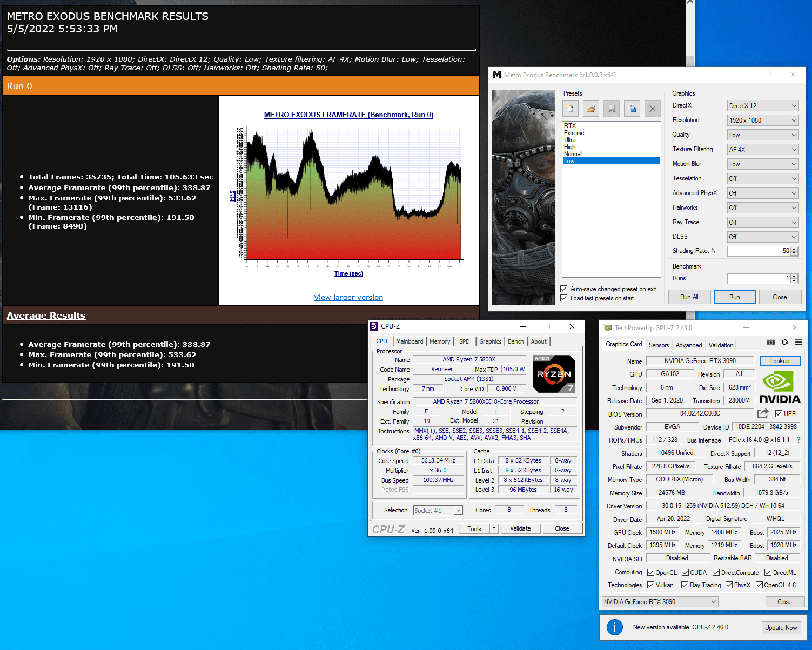812x650 pixels.
Task: Switch to the Memory tab in CPU-Z
Action: point(440,341)
